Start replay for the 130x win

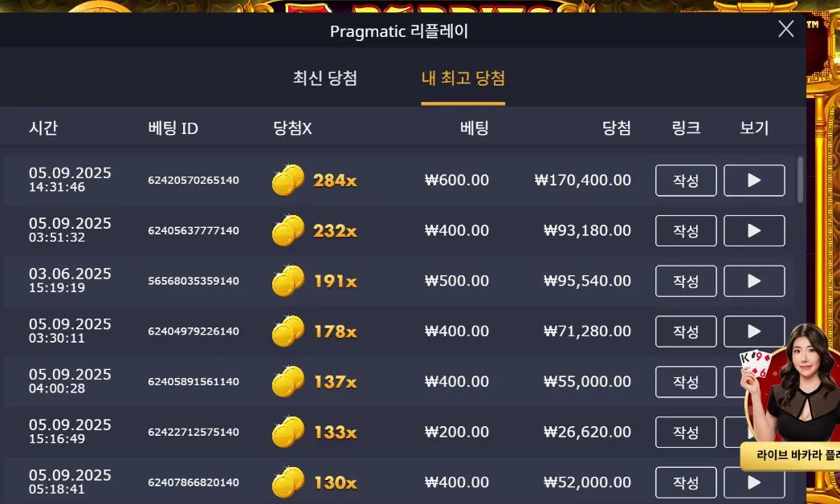click(x=754, y=482)
